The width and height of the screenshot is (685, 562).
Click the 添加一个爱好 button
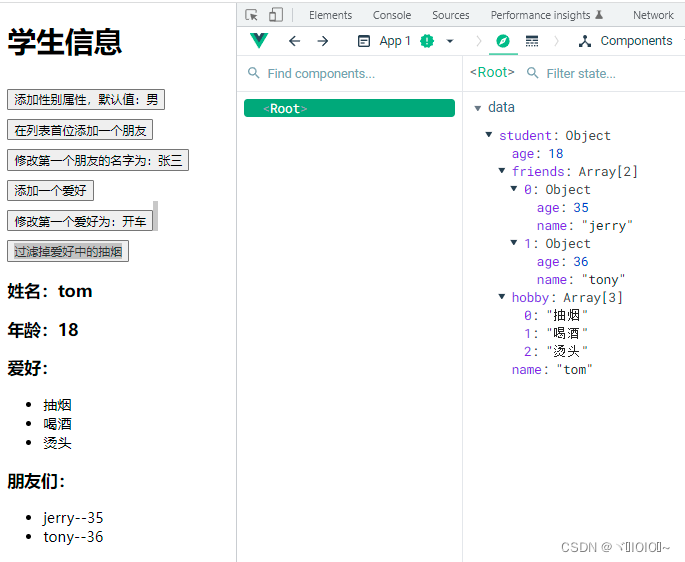click(50, 191)
